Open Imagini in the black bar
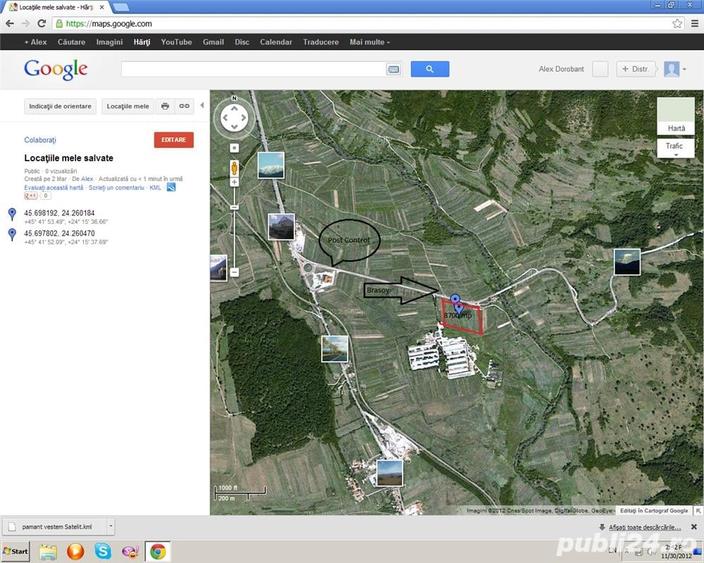Screen dimensions: 704x563 coord(109,42)
